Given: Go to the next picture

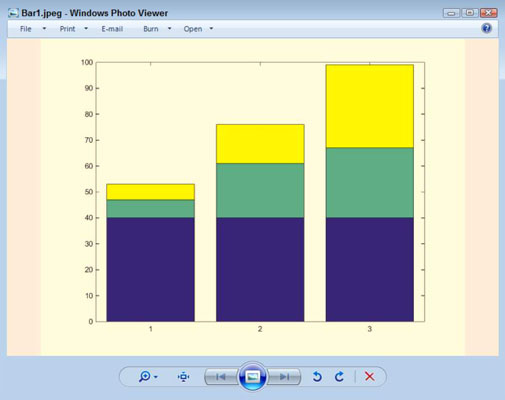Looking at the screenshot, I should click(284, 377).
